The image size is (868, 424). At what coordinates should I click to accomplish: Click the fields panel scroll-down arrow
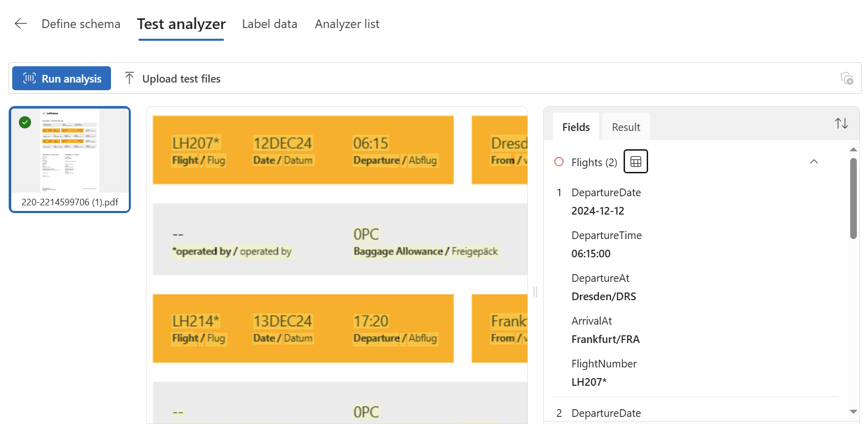click(x=853, y=412)
